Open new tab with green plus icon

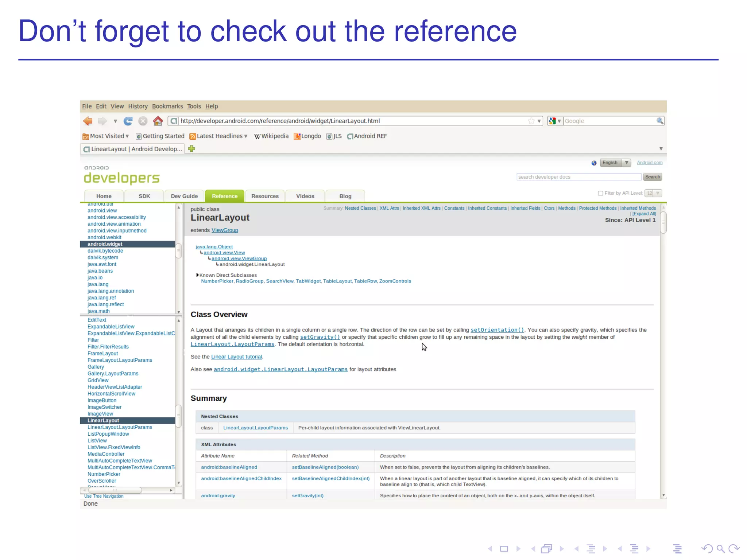(x=191, y=149)
